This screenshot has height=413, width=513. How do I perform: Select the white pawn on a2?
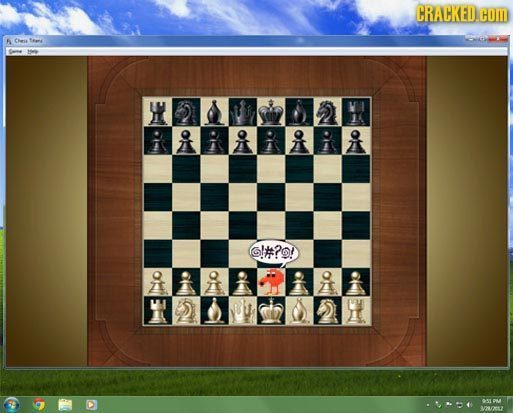(x=158, y=283)
